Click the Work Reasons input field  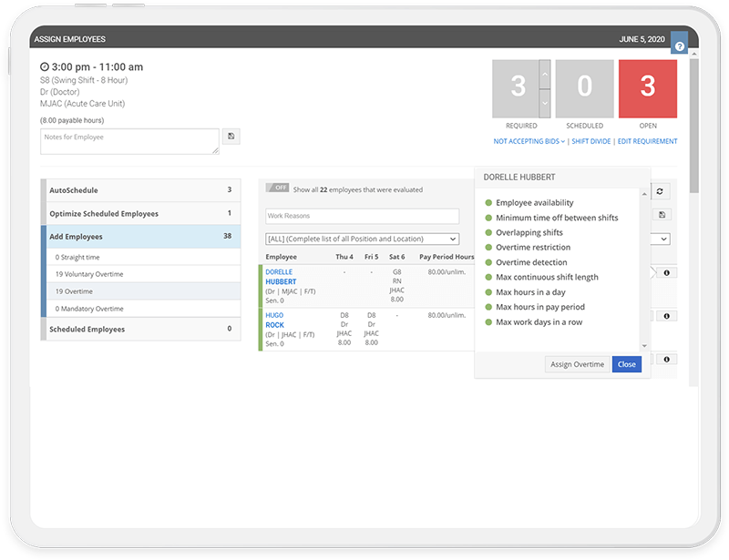coord(362,216)
